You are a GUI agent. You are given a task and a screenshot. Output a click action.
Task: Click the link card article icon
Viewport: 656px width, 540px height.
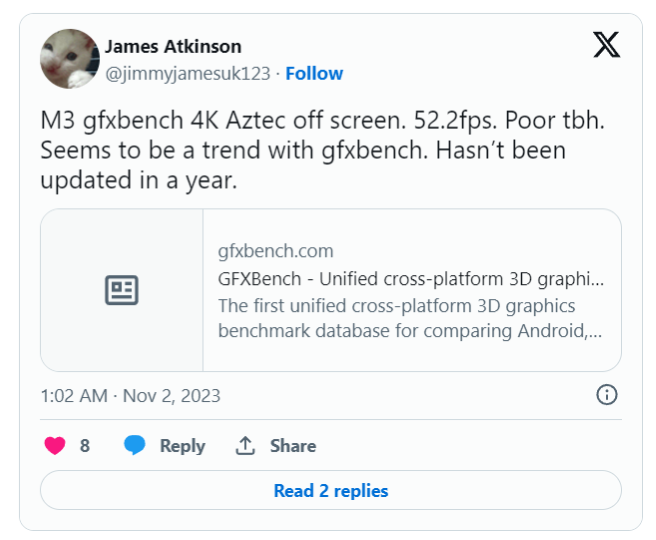pos(122,291)
